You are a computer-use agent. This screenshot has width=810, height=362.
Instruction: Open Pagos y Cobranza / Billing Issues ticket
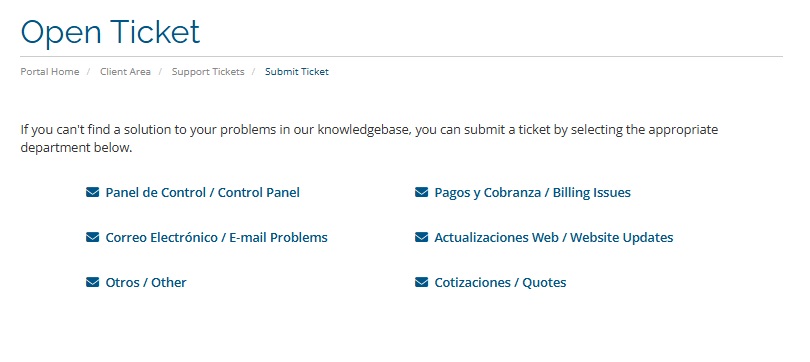[533, 193]
